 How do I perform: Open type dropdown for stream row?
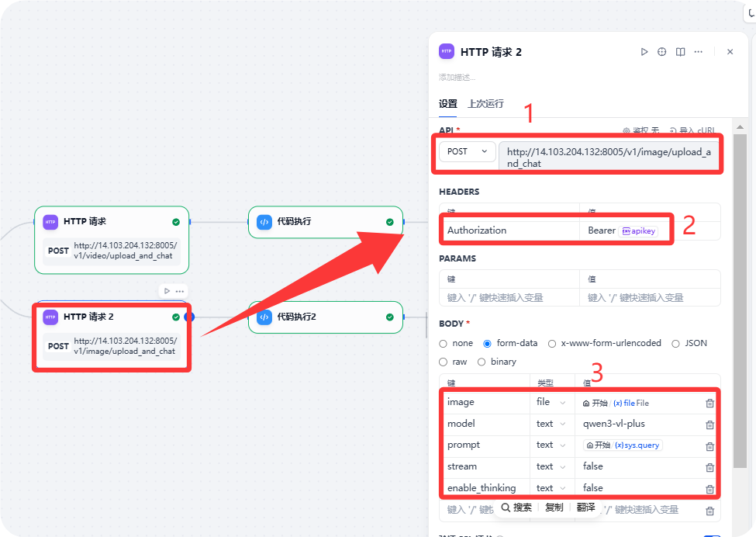(x=551, y=466)
